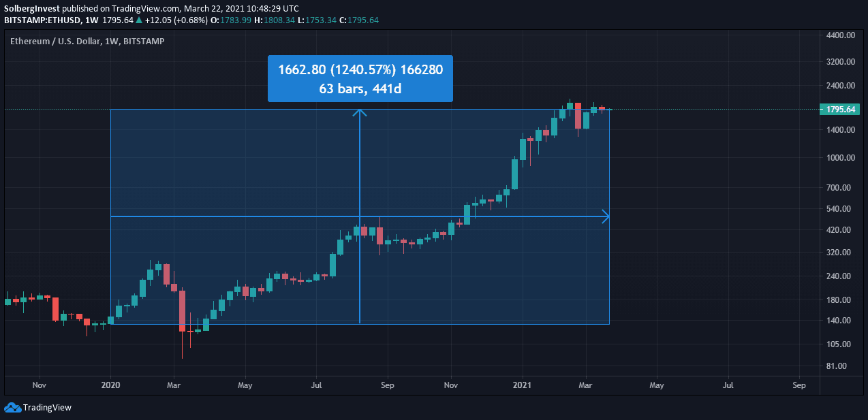The width and height of the screenshot is (868, 420).
Task: Click the +12.05 (+0.68%) change value
Action: pyautogui.click(x=178, y=20)
